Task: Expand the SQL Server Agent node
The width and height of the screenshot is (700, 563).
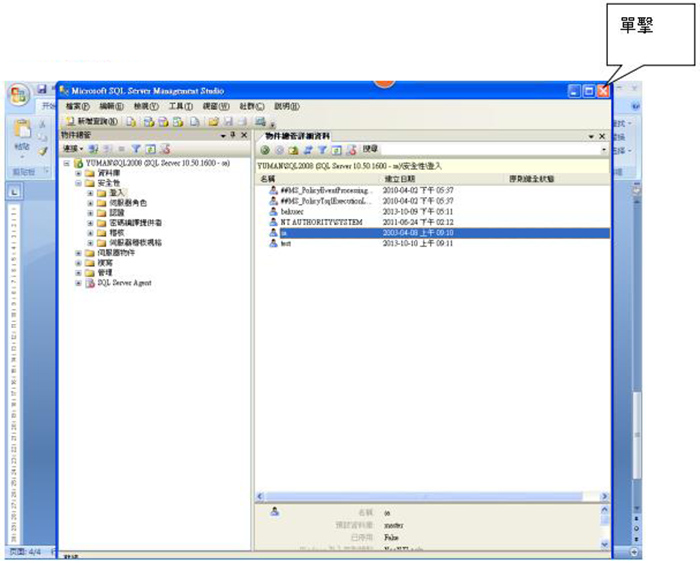Action: [78, 283]
